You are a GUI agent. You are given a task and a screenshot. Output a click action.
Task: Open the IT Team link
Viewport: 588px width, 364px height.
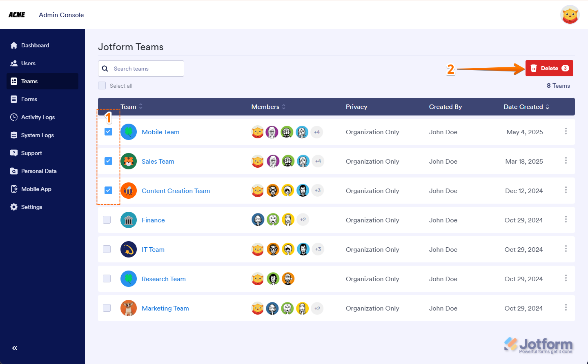point(153,249)
